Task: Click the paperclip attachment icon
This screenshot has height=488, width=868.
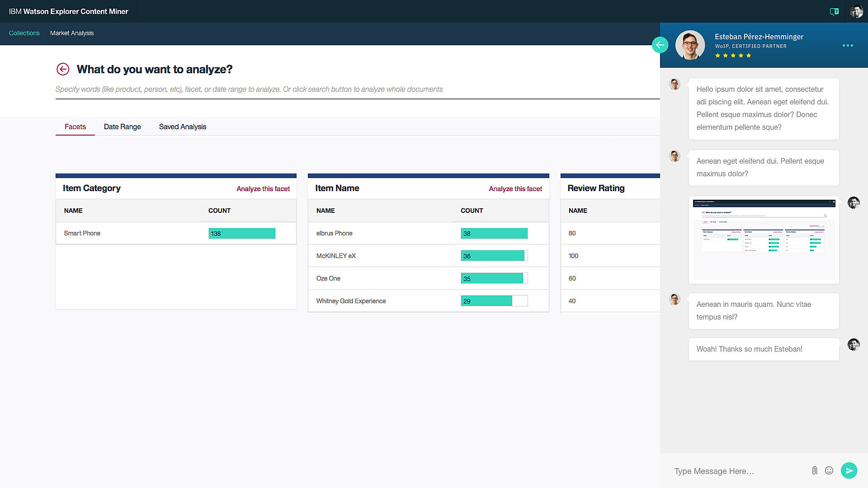Action: click(x=814, y=471)
